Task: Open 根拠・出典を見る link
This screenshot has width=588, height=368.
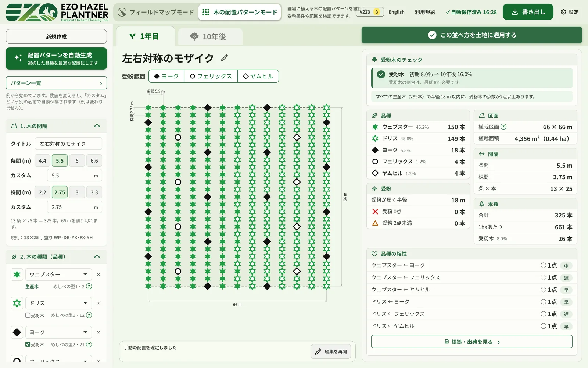Action: (472, 342)
